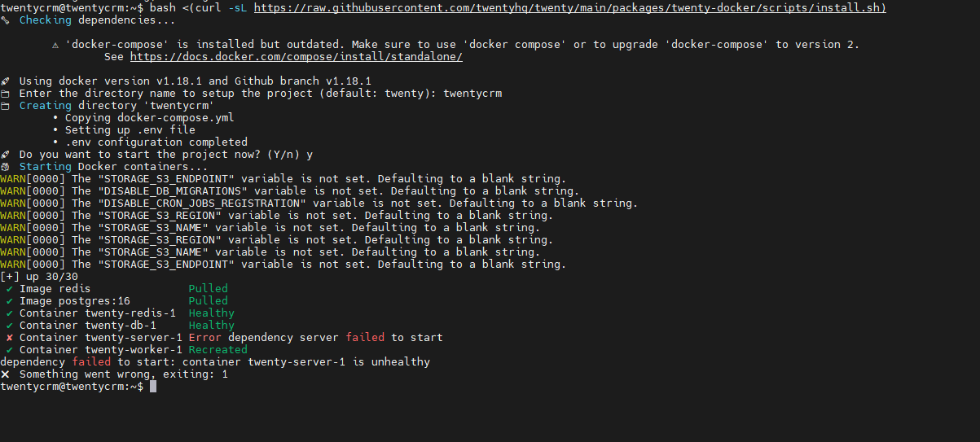980x442 pixels.
Task: Click the green checkmark beside 'Image postgres:16'
Action: [x=10, y=300]
